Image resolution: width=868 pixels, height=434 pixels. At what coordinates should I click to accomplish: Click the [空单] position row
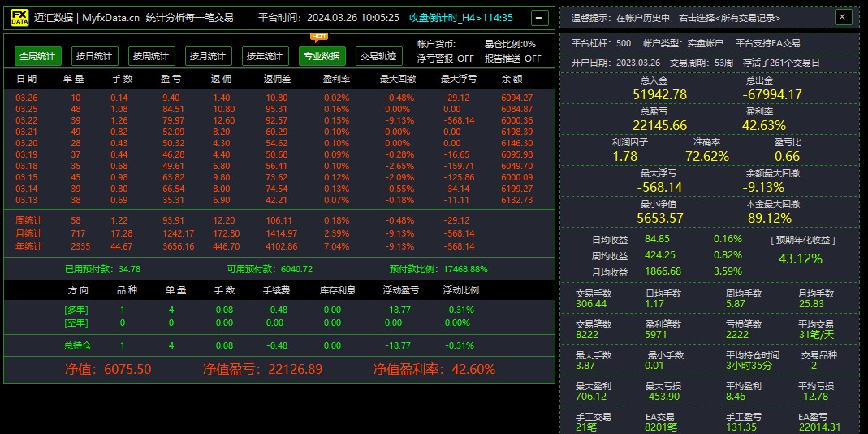pos(279,323)
